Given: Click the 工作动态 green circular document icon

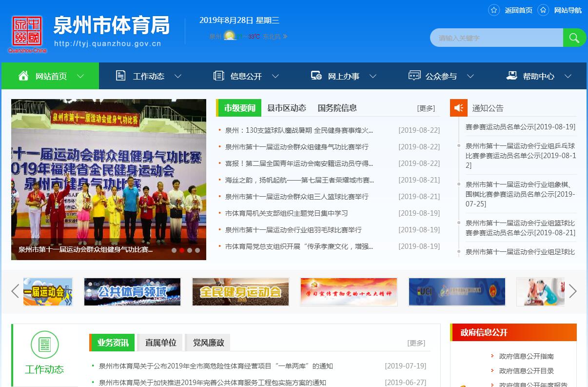Looking at the screenshot, I should pos(44,345).
